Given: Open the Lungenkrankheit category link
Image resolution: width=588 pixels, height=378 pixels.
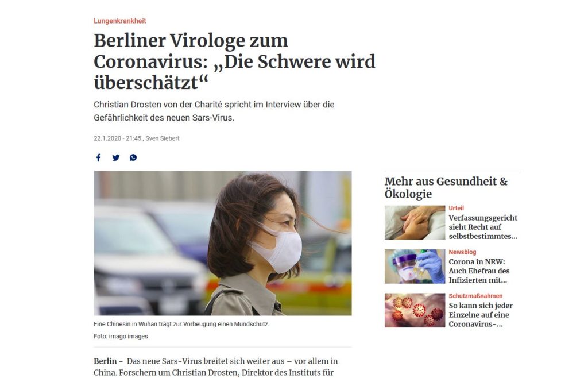Looking at the screenshot, I should coord(119,21).
